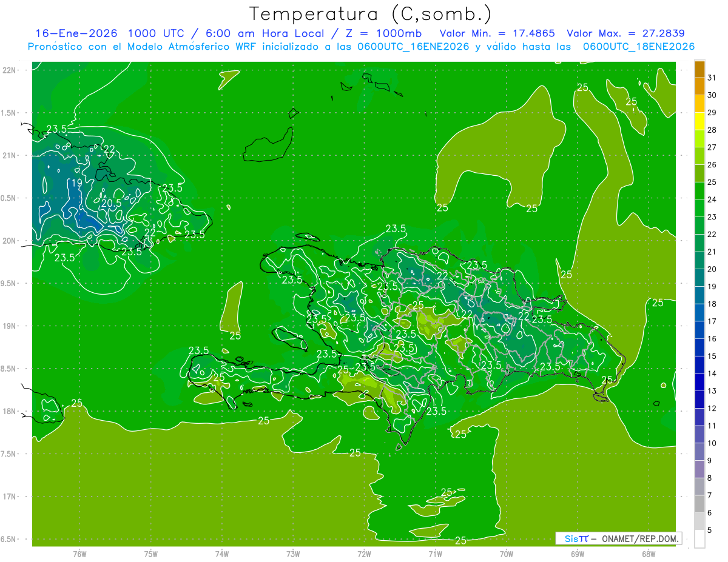Click the 73W longitude axis label
This screenshot has width=728, height=562.
(x=293, y=554)
